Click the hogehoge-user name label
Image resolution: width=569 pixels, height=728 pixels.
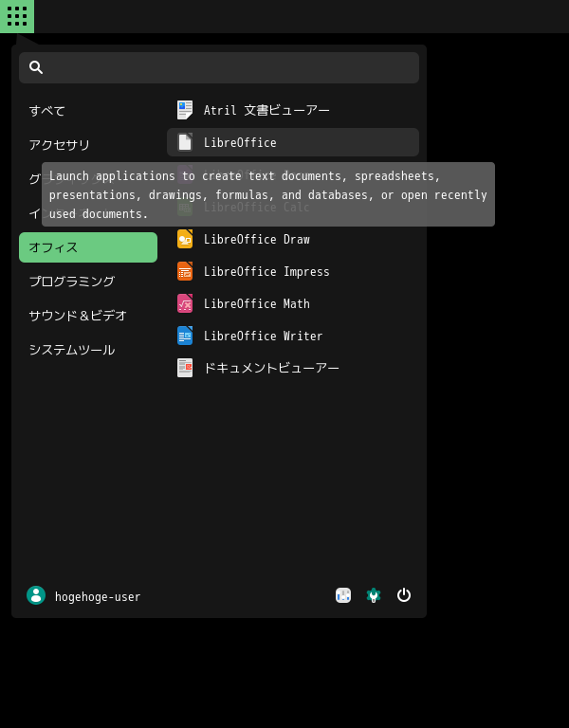tap(98, 596)
